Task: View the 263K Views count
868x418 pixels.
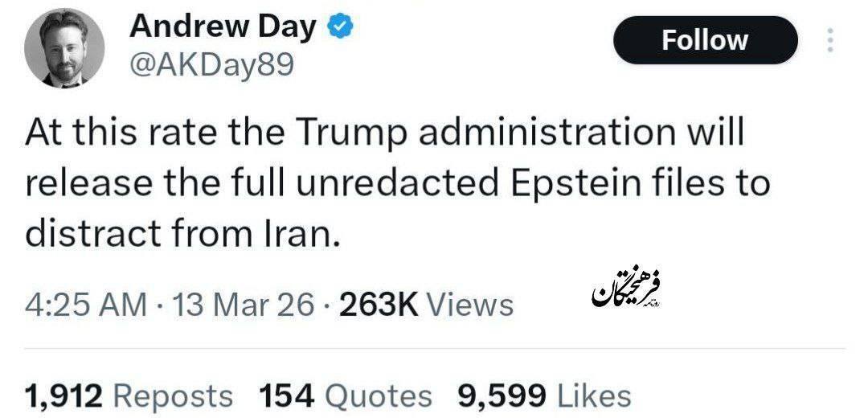Action: click(426, 305)
